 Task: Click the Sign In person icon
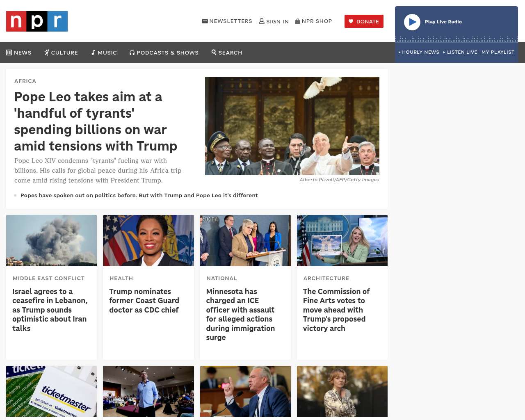click(x=262, y=21)
